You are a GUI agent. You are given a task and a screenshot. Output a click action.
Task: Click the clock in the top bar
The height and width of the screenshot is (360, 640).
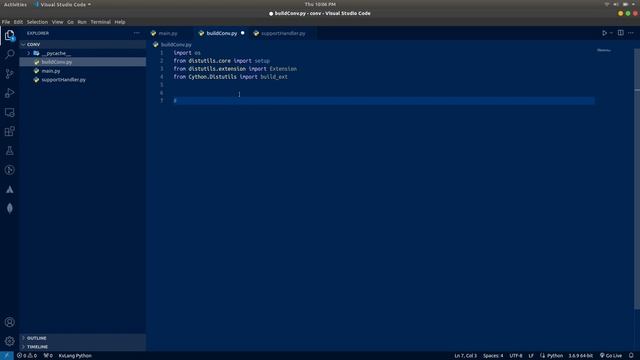coord(320,4)
